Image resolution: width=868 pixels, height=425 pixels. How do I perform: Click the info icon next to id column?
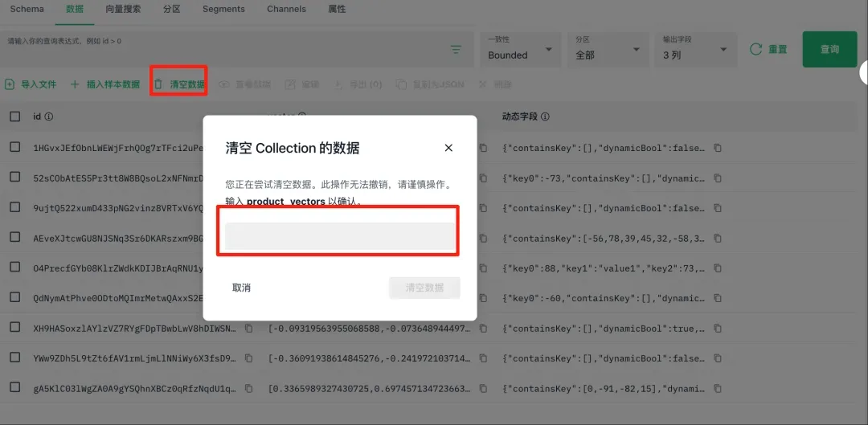pyautogui.click(x=49, y=116)
